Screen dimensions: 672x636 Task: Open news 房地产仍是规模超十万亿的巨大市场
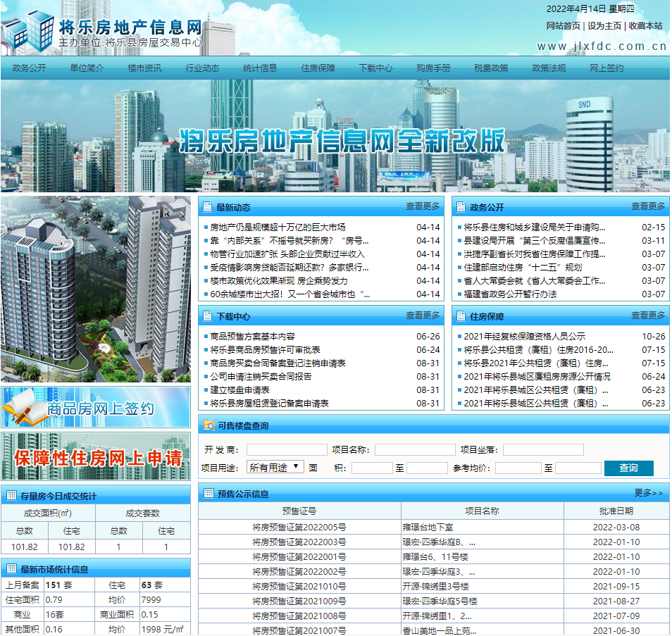(x=278, y=227)
